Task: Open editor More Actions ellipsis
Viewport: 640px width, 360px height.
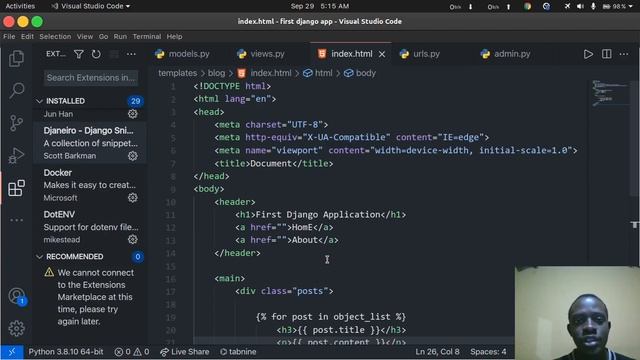Action: 624,54
